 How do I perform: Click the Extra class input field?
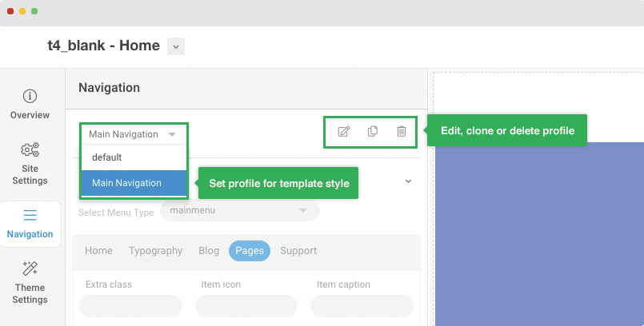130,306
